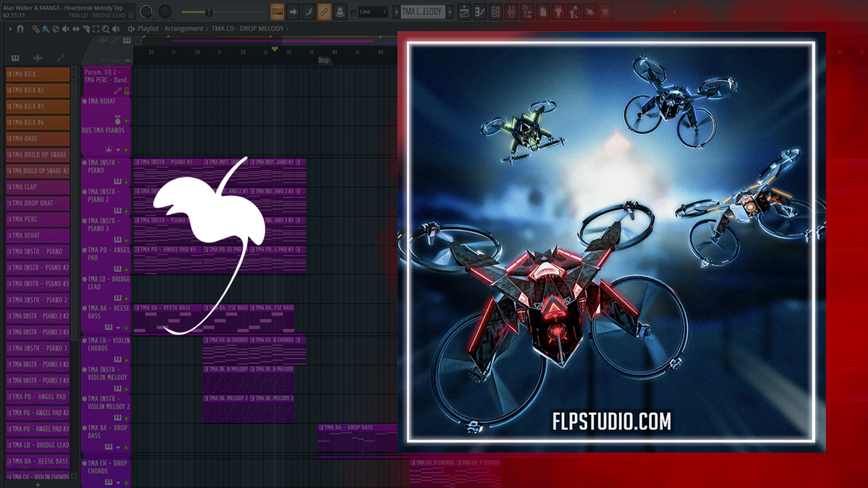Toggle the Snap magnet in the Playlist

point(20,29)
